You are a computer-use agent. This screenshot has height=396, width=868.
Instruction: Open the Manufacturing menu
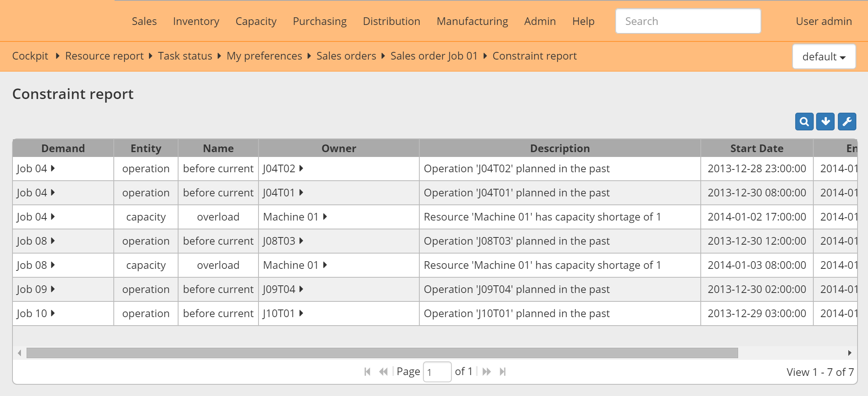(472, 21)
